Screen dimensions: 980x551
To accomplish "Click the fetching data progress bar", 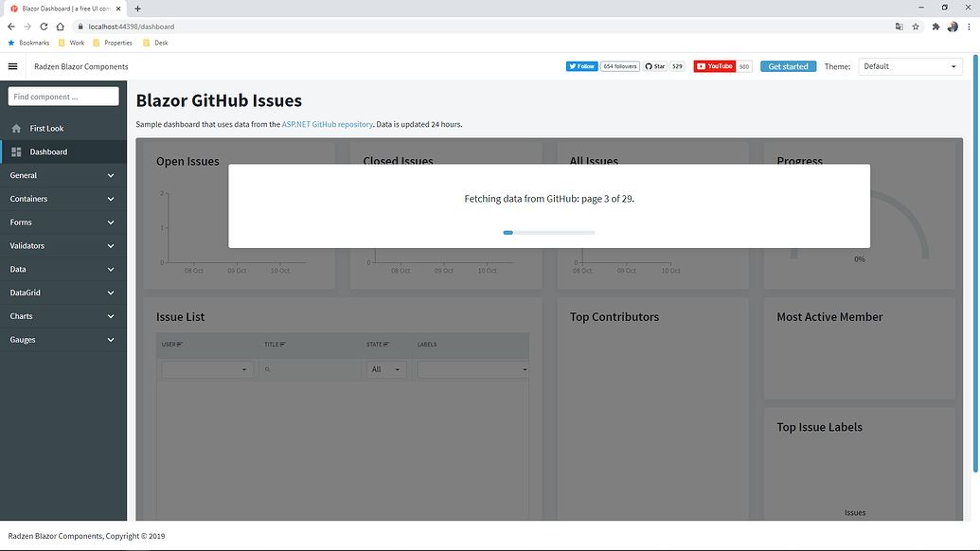I will tap(548, 232).
